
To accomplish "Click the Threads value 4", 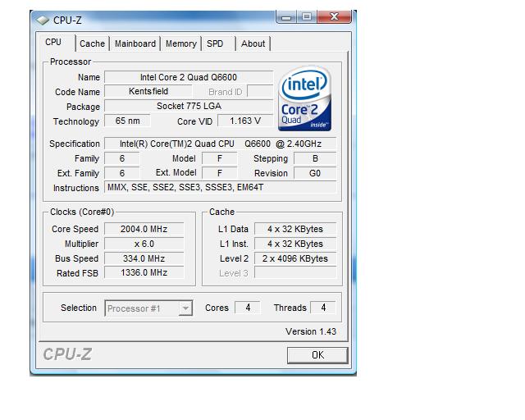I will pos(323,308).
